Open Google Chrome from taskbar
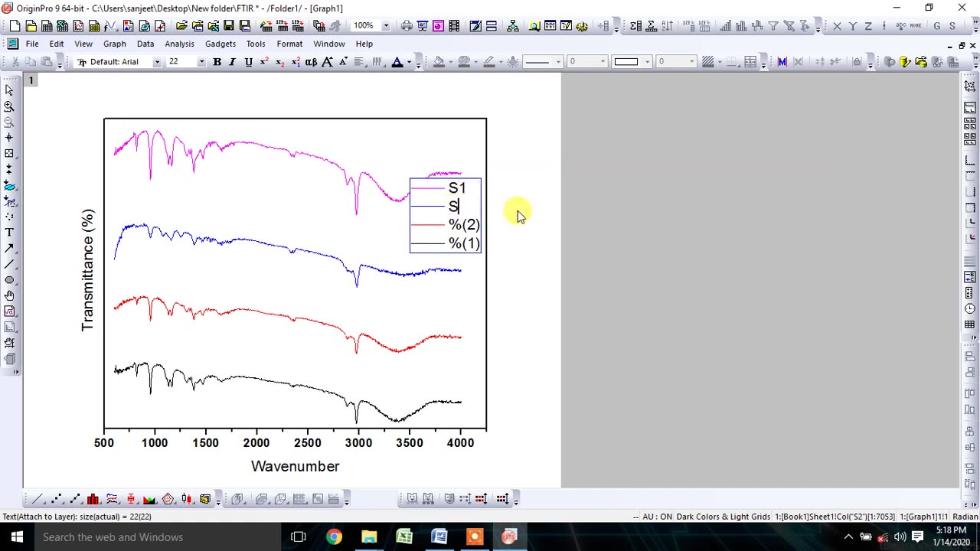 tap(334, 537)
